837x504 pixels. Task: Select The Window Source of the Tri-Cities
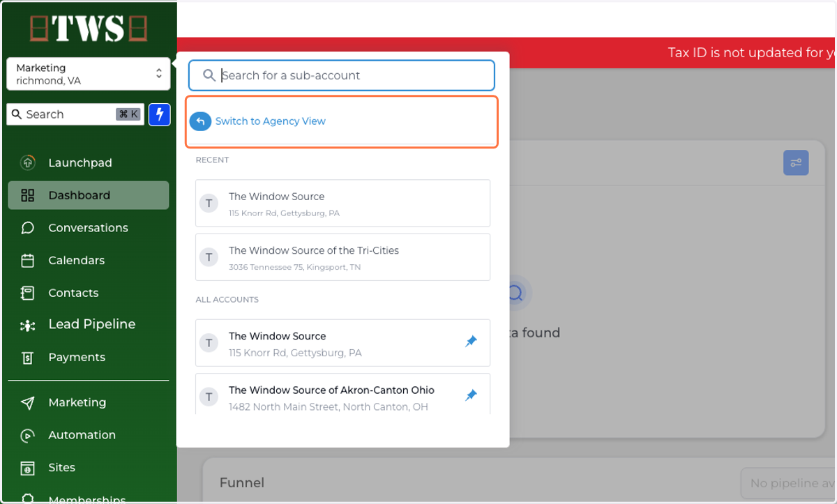coord(342,257)
